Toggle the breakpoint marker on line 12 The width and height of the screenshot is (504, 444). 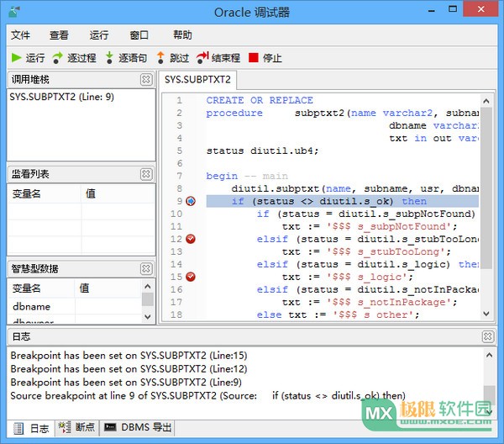[191, 239]
